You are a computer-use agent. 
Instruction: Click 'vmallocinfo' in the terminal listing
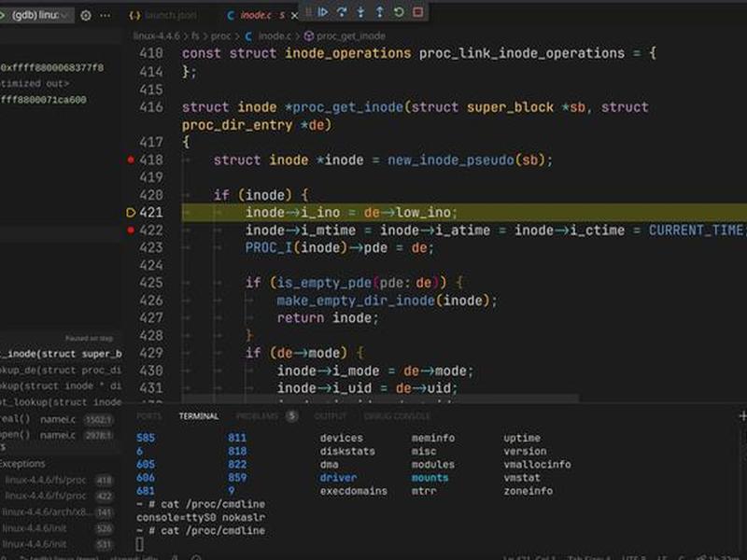click(537, 464)
